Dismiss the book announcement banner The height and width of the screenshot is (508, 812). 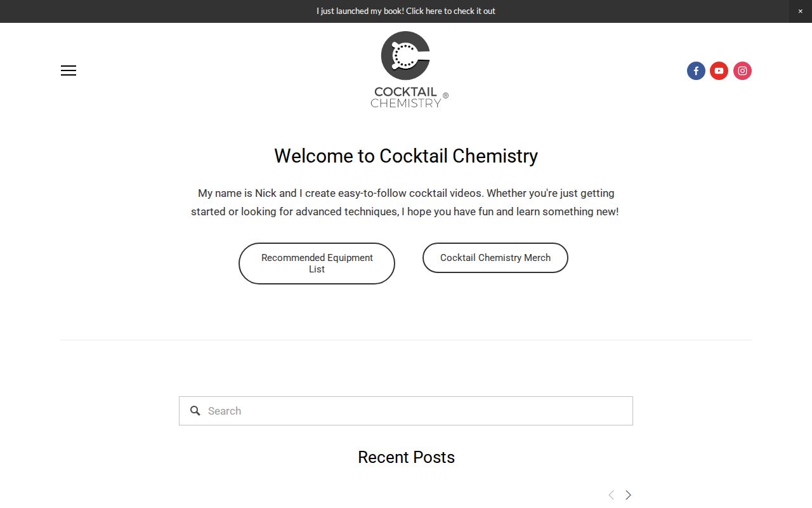[801, 11]
